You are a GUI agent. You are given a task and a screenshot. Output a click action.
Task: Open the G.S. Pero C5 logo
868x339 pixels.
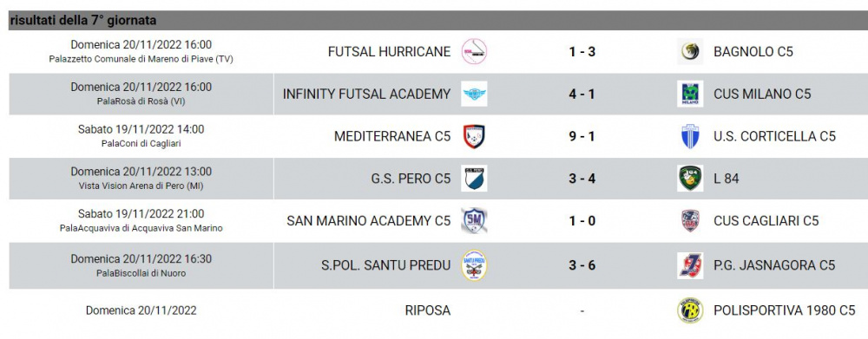pyautogui.click(x=474, y=179)
